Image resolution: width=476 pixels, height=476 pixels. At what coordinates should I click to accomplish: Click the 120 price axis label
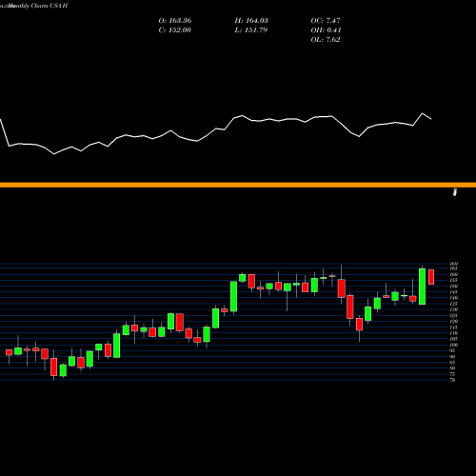click(454, 322)
